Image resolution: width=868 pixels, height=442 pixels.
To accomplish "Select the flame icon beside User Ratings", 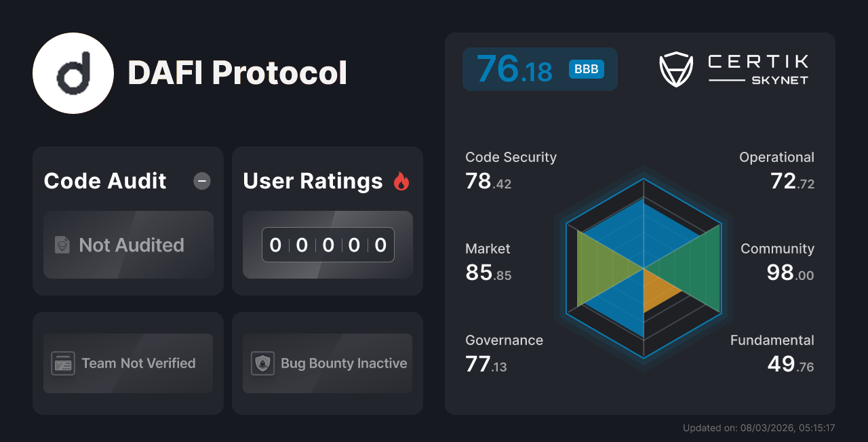I will [x=401, y=181].
